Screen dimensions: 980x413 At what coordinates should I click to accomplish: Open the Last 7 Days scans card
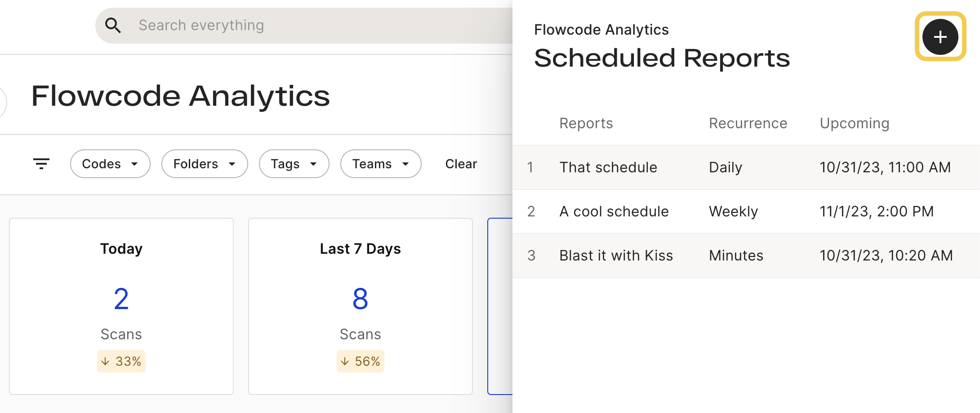pos(361,306)
